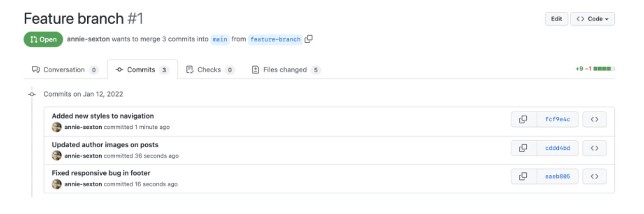Open the Checks tab
644x214 pixels.
211,70
